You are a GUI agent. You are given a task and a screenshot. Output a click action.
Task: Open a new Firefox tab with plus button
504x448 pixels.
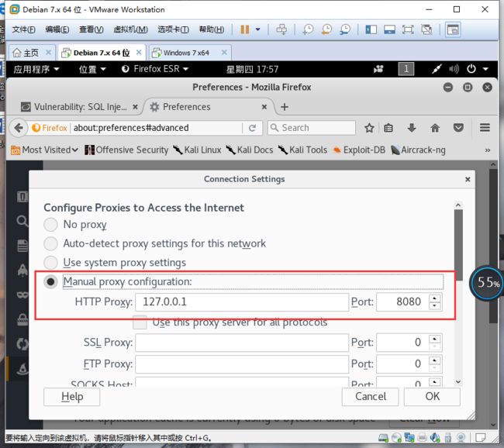pyautogui.click(x=285, y=107)
